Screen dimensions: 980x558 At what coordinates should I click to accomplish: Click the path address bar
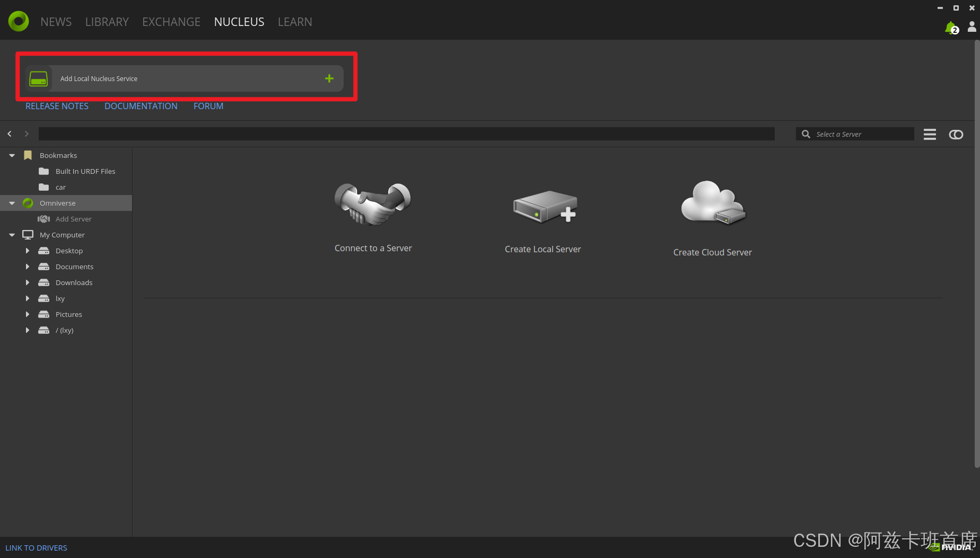[x=407, y=134]
